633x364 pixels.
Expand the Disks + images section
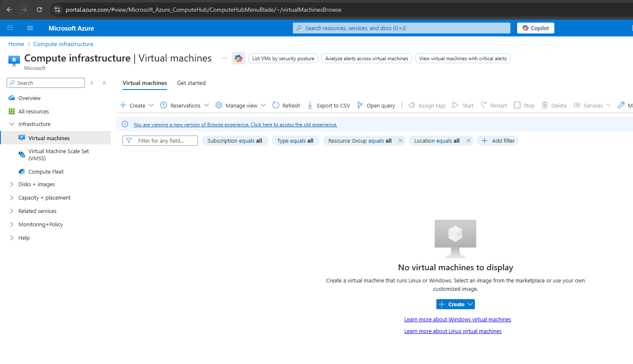click(x=12, y=184)
